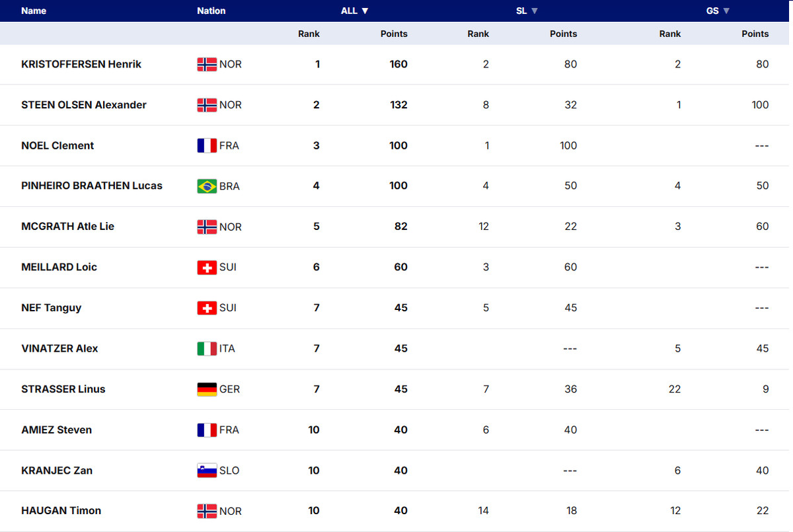Click Norway flag beside Kristoffersen Henrik
793x532 pixels.
point(207,65)
